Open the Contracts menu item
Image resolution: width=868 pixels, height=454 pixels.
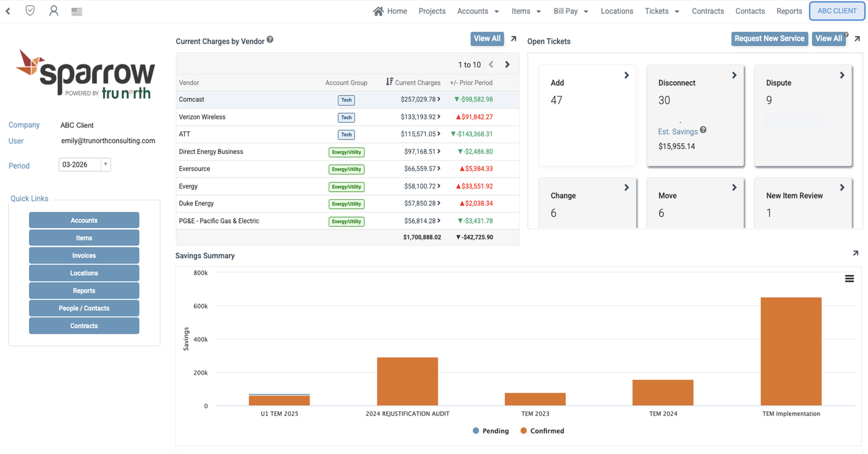(x=708, y=11)
